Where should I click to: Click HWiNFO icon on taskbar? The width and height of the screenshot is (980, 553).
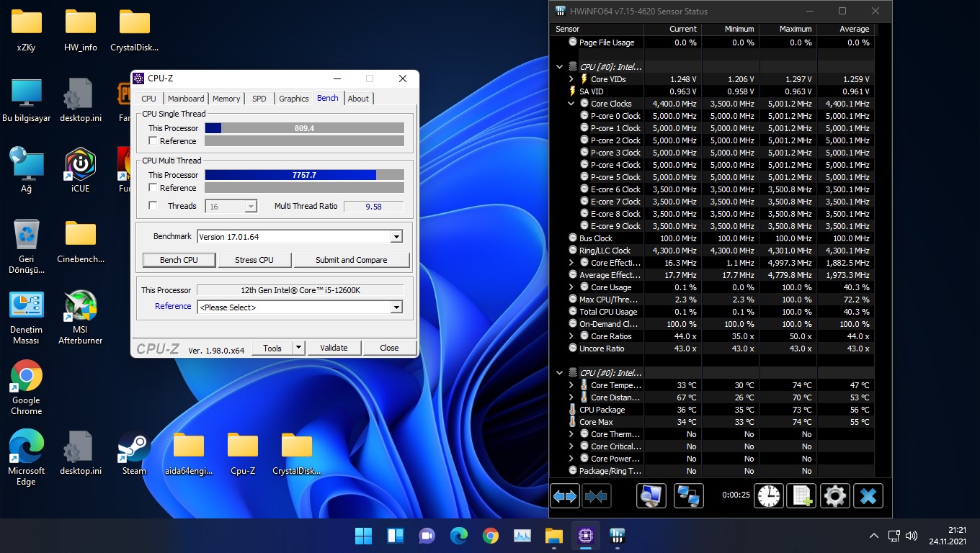pos(618,536)
